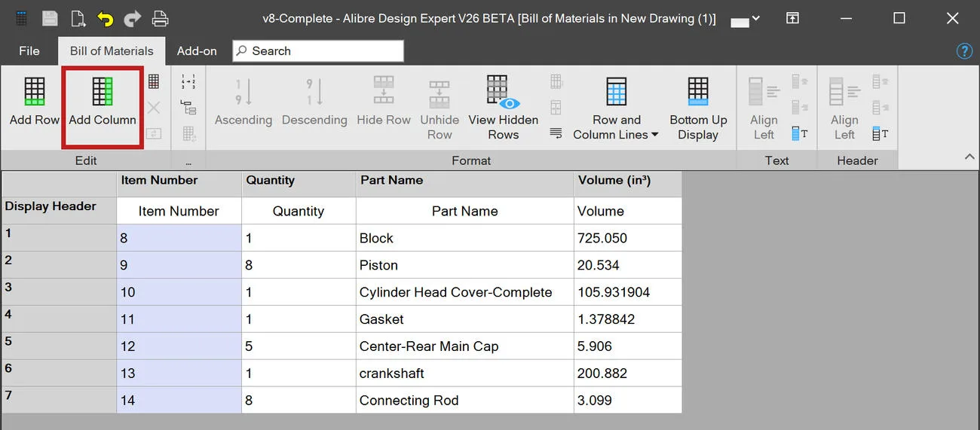Click the ribbon display options icon
This screenshot has height=430, width=980.
tap(792, 18)
